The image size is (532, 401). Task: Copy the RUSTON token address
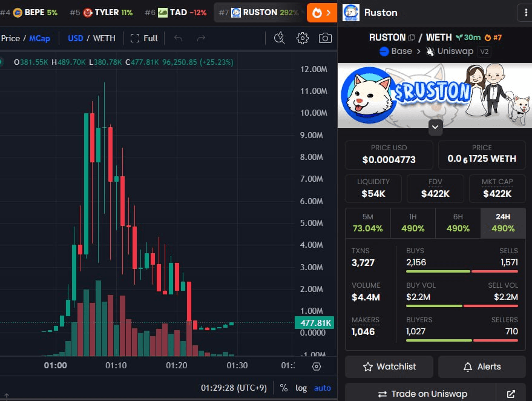pyautogui.click(x=412, y=38)
